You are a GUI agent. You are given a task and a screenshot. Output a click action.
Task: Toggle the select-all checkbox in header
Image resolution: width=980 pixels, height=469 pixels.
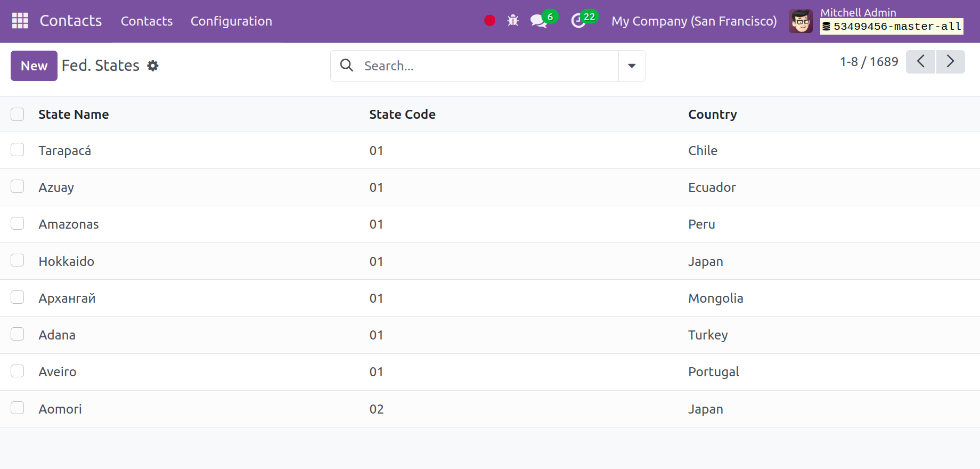[18, 115]
